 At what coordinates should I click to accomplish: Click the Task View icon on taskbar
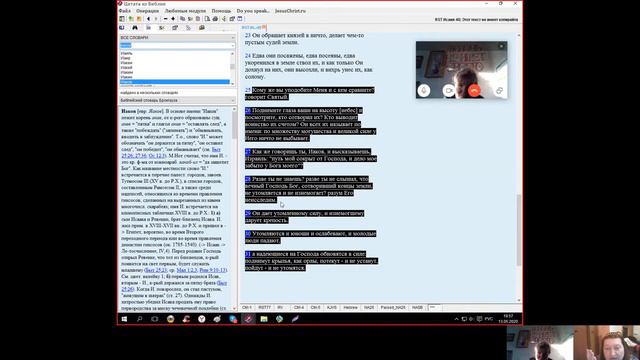coord(155,319)
